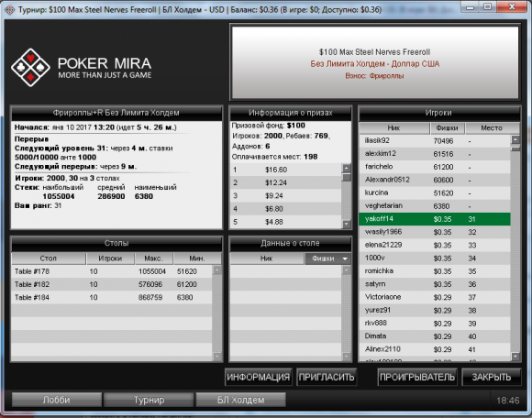Click down arrow of the prize list scrollbar
Screen dimensions: 532x418
(346, 224)
